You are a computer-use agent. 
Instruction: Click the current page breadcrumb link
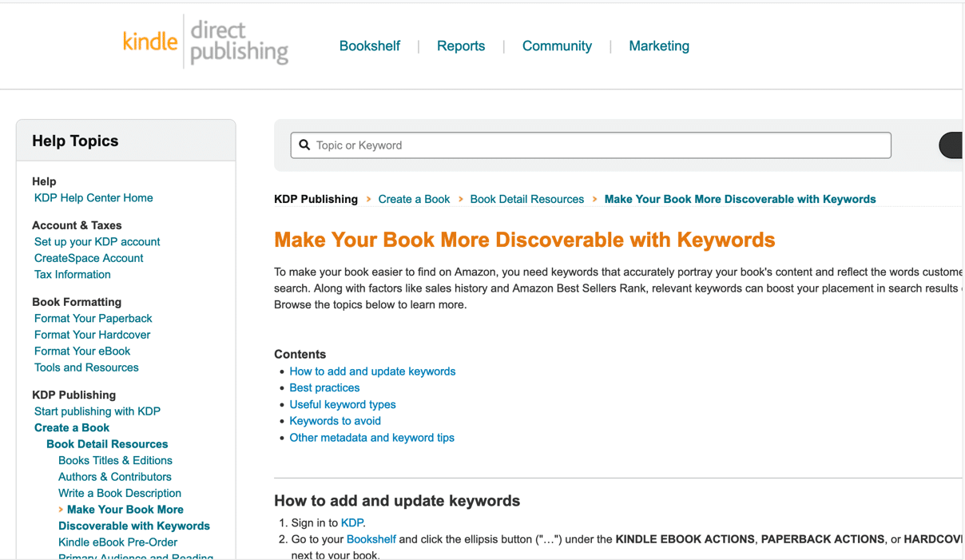click(740, 200)
